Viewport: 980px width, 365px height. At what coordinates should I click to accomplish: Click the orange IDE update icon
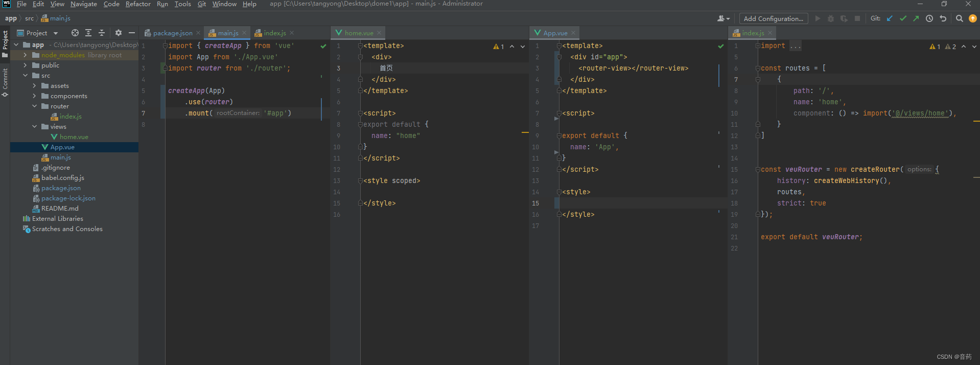[973, 18]
